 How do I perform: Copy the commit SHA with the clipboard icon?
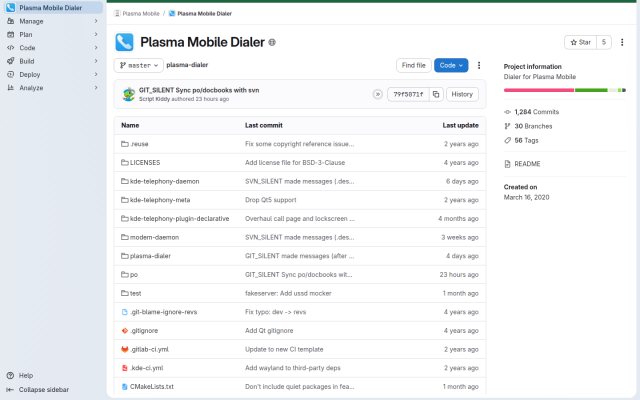click(436, 94)
